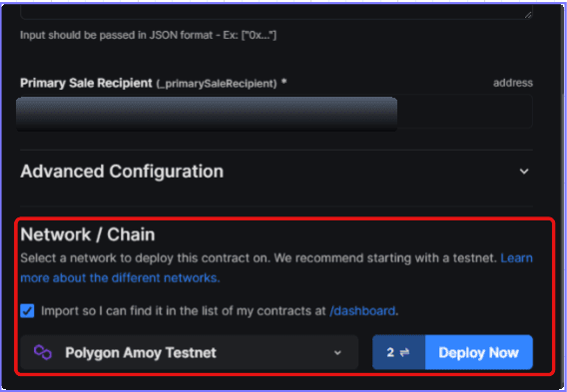The image size is (567, 392).
Task: Expand Advanced Configuration with the chevron
Action: (524, 172)
